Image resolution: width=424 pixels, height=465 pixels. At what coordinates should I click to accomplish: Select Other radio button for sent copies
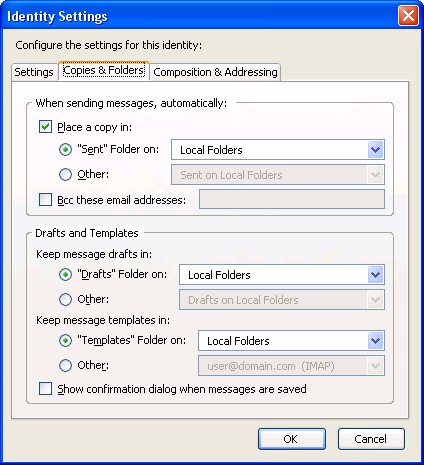pyautogui.click(x=65, y=174)
